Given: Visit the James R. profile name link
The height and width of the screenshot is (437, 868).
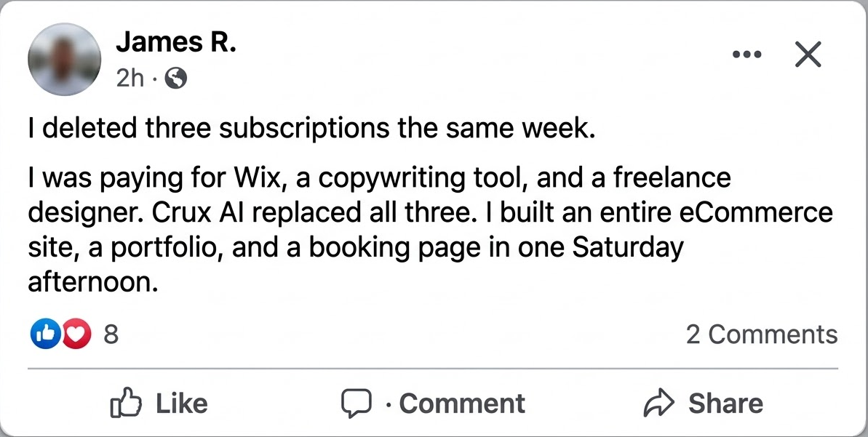Looking at the screenshot, I should [176, 43].
